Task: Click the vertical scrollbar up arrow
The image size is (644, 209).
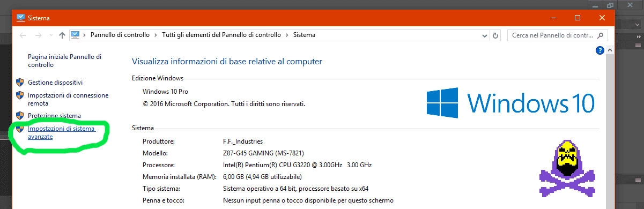Action: 610,49
